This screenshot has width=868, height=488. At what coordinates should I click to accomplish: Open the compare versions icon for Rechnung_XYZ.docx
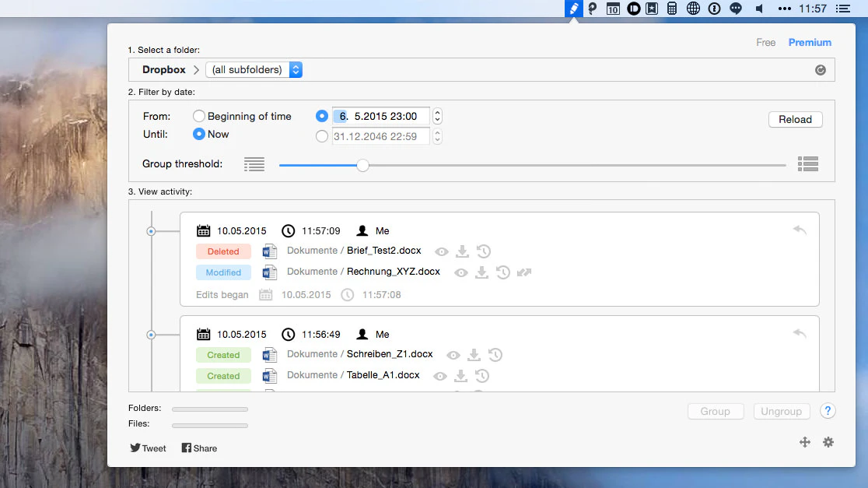(523, 272)
